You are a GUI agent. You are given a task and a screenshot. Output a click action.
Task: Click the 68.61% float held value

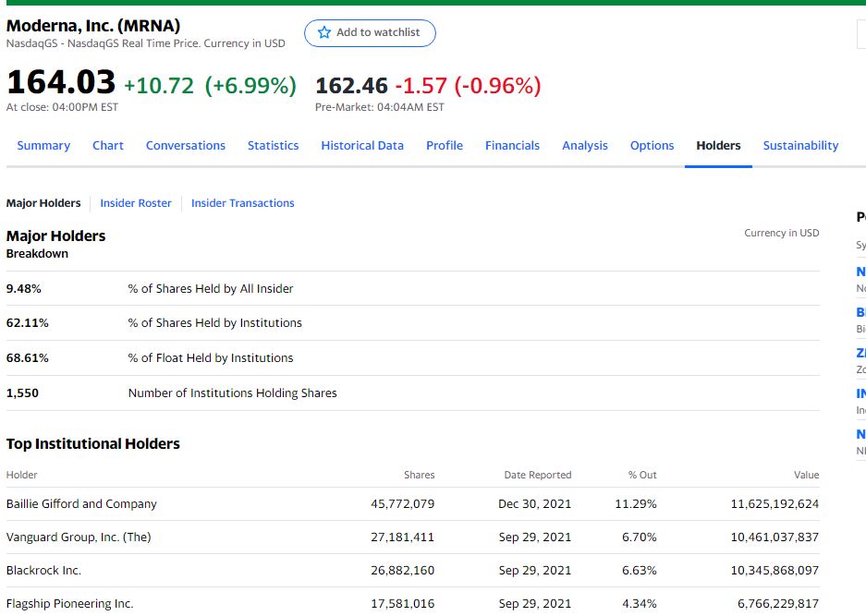28,358
